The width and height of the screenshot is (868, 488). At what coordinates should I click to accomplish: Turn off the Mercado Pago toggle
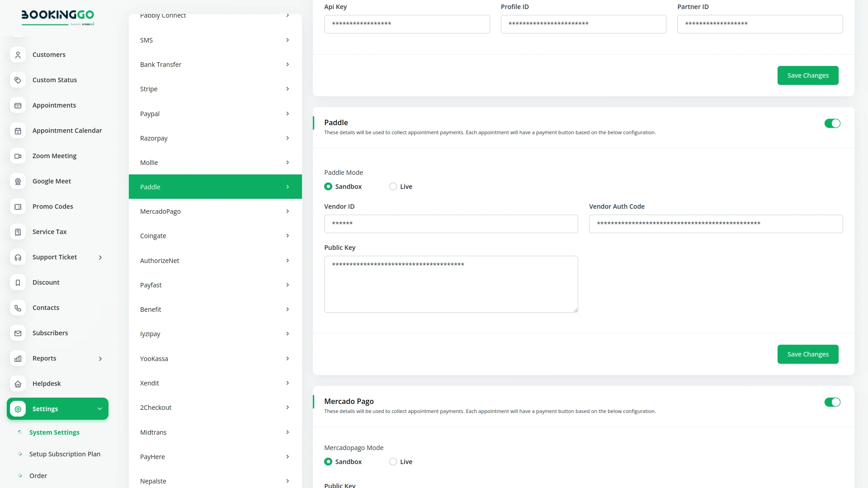point(832,402)
